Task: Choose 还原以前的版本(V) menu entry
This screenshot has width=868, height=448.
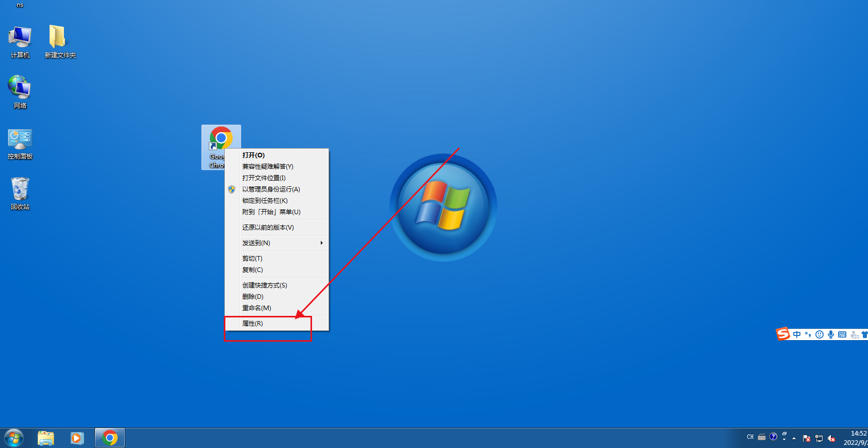Action: coord(276,227)
